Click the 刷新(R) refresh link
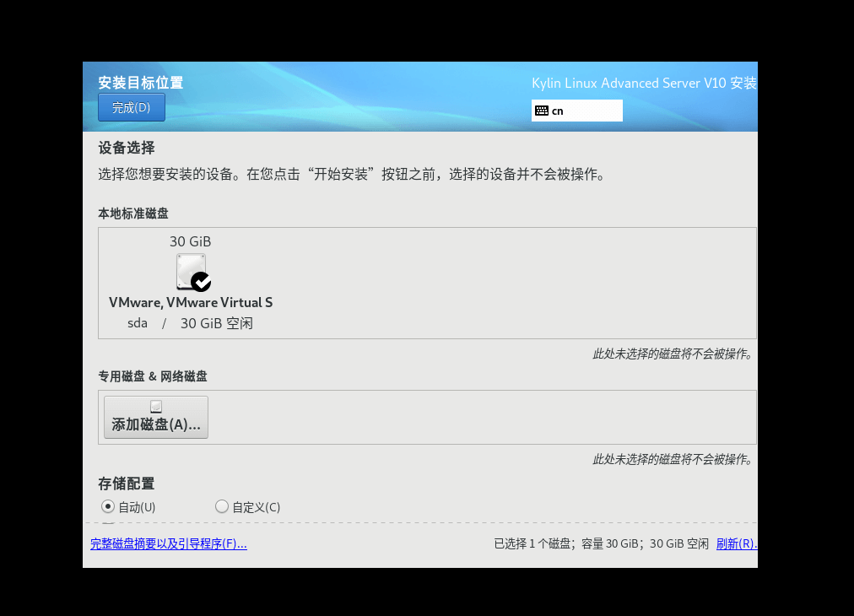This screenshot has width=854, height=616. click(x=736, y=544)
